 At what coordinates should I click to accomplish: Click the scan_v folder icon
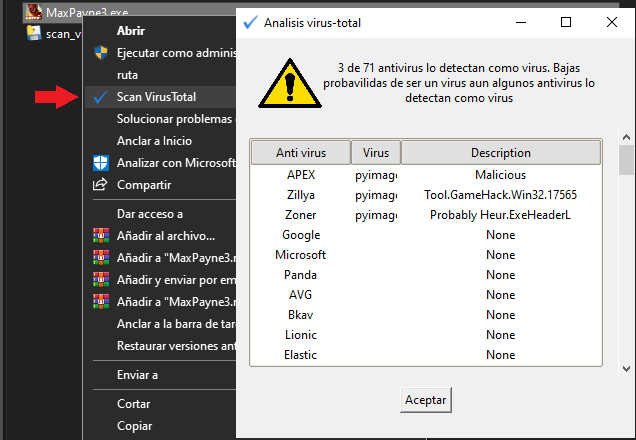tap(34, 33)
